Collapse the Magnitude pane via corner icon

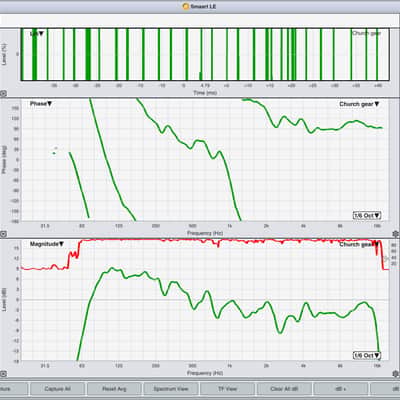pyautogui.click(x=3, y=374)
